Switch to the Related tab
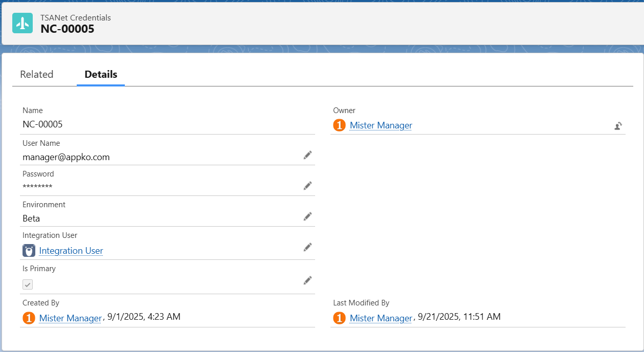The height and width of the screenshot is (352, 644). (37, 74)
